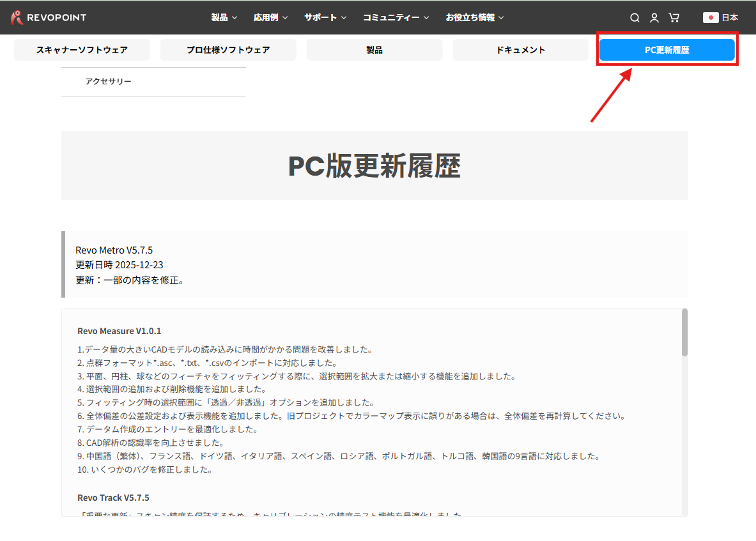Expand the 製品 navigation dropdown
Screen dimensions: 756x541
224,17
